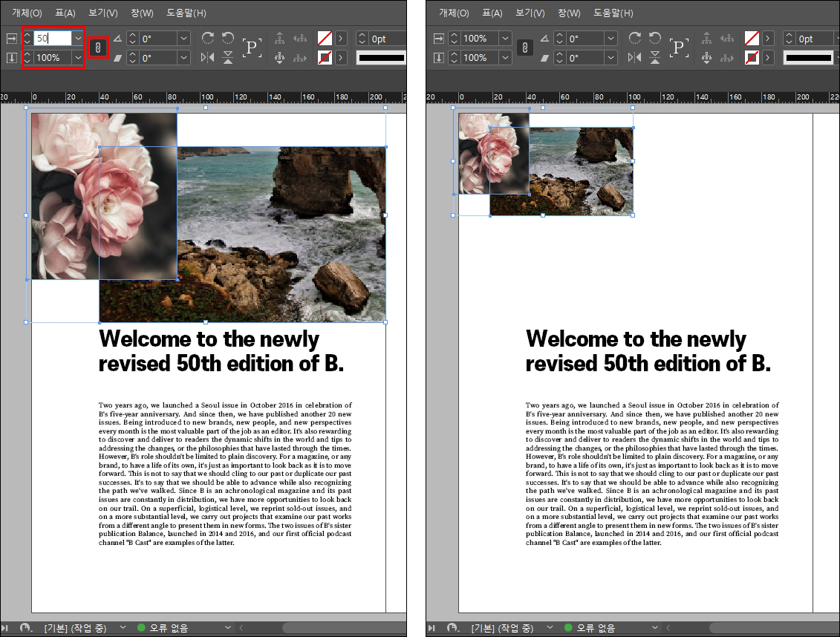Image resolution: width=840 pixels, height=637 pixels.
Task: Click scale Y percentage icon, left window
Action: 12,58
